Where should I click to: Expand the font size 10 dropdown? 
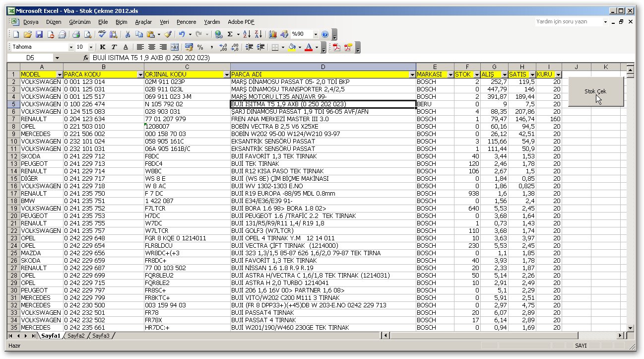coord(91,47)
